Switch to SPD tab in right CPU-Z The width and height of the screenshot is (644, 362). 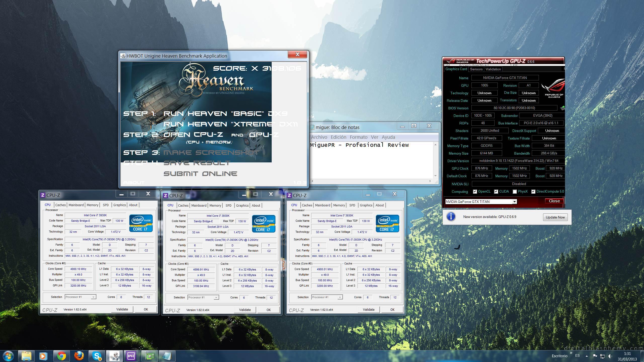(x=352, y=205)
